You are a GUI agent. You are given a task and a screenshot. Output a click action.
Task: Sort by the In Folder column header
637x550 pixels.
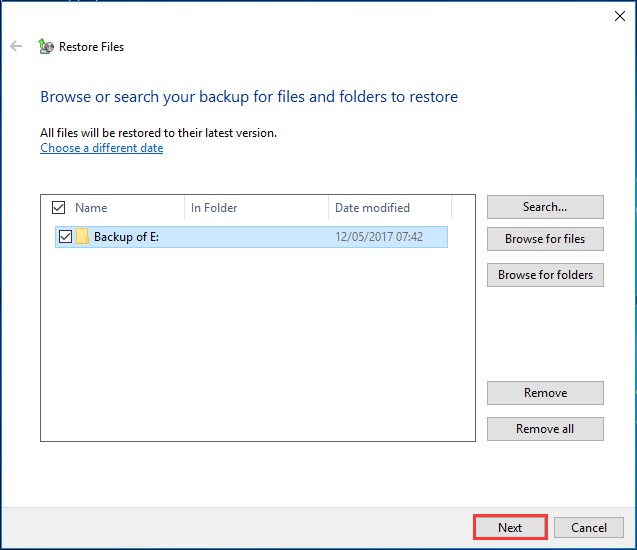(214, 208)
